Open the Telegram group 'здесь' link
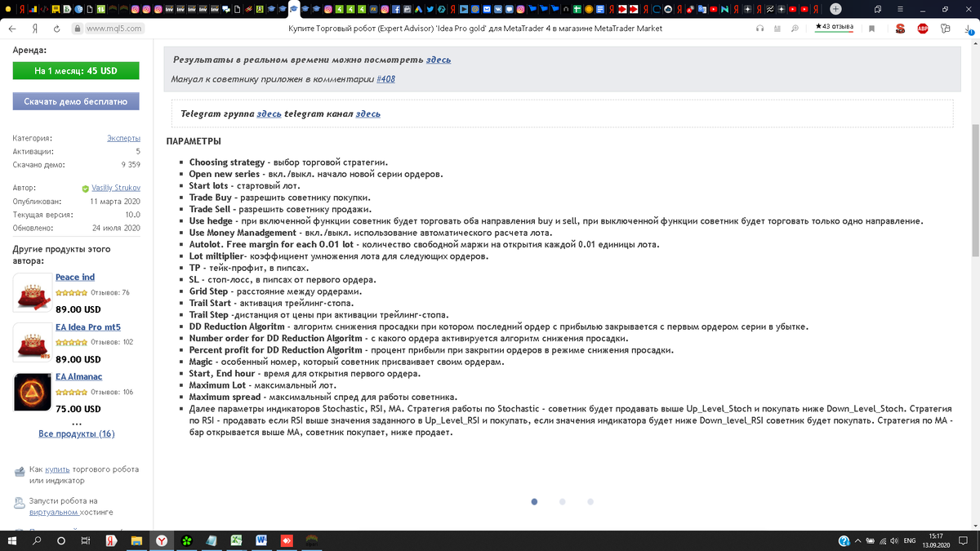 tap(269, 113)
